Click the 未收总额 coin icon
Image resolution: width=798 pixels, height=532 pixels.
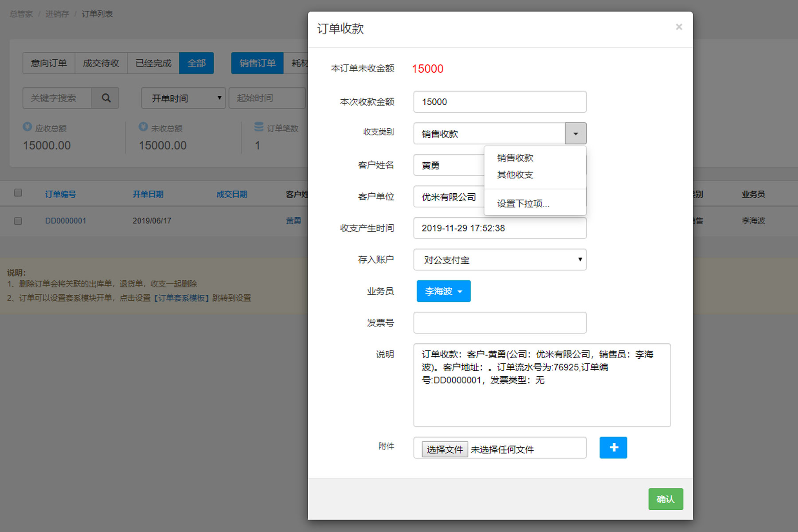[x=143, y=127]
